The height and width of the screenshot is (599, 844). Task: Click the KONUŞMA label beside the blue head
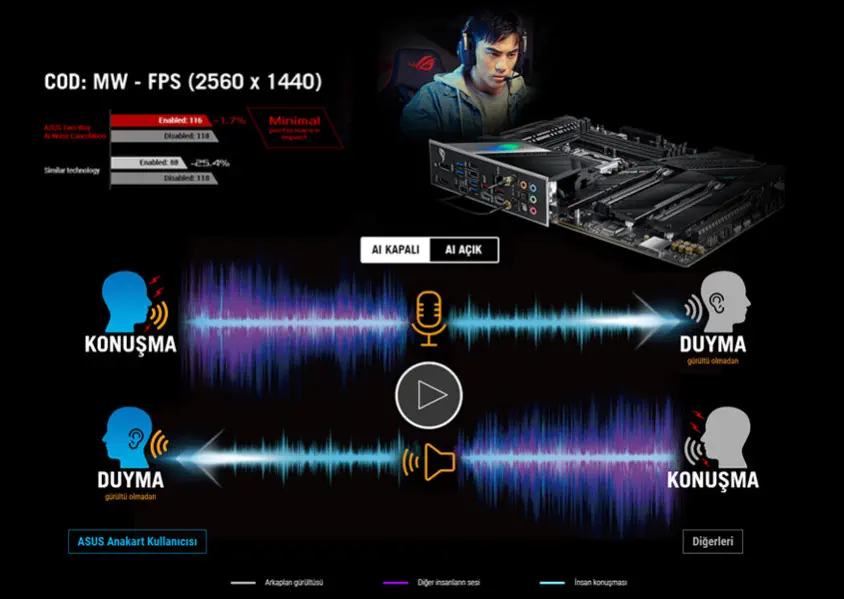tap(131, 344)
